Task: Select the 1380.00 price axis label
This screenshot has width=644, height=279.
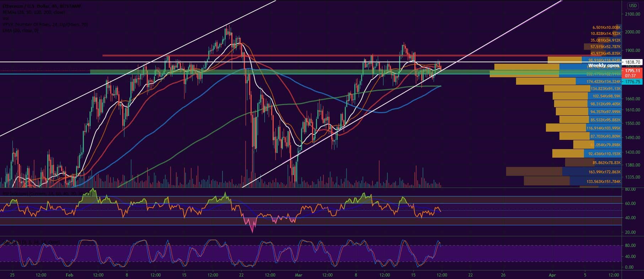Action: pos(632,165)
